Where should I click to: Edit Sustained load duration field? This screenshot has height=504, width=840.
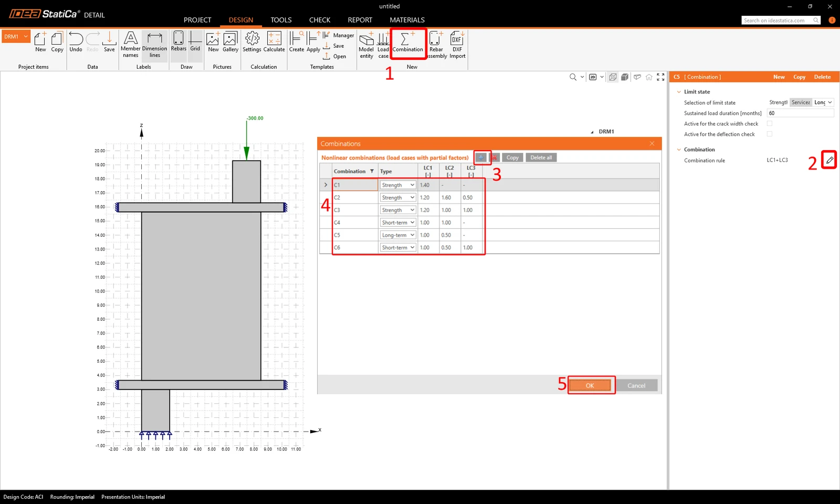pyautogui.click(x=800, y=113)
